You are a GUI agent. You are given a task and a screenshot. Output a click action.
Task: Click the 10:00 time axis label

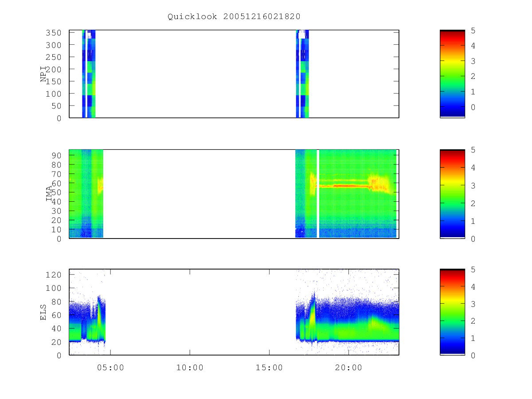tap(190, 368)
